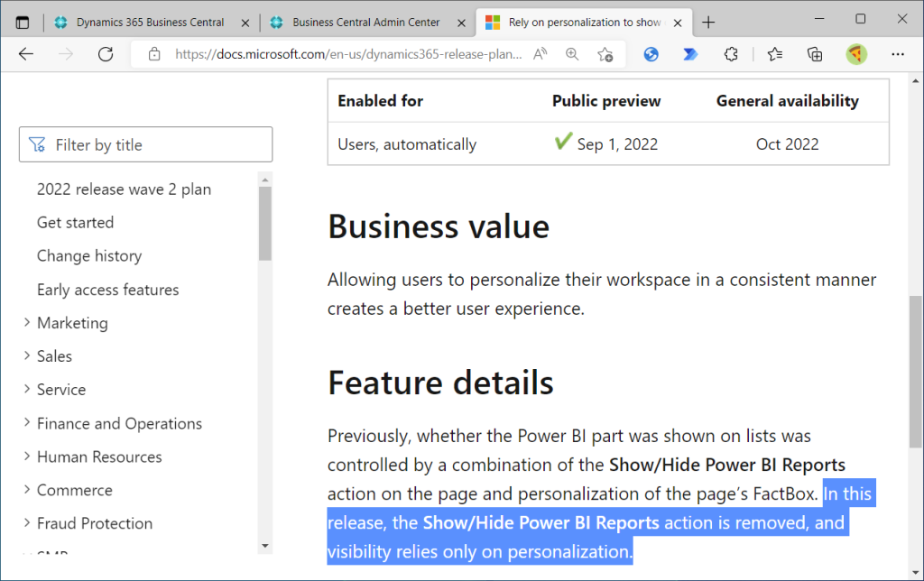Open the Favorites list icon
This screenshot has width=924, height=581.
774,54
